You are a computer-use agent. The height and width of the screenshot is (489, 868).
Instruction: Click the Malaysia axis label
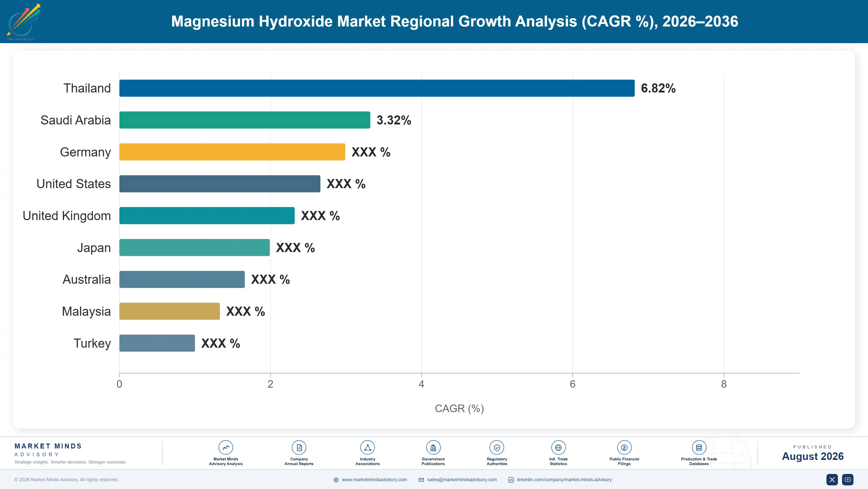pyautogui.click(x=86, y=312)
